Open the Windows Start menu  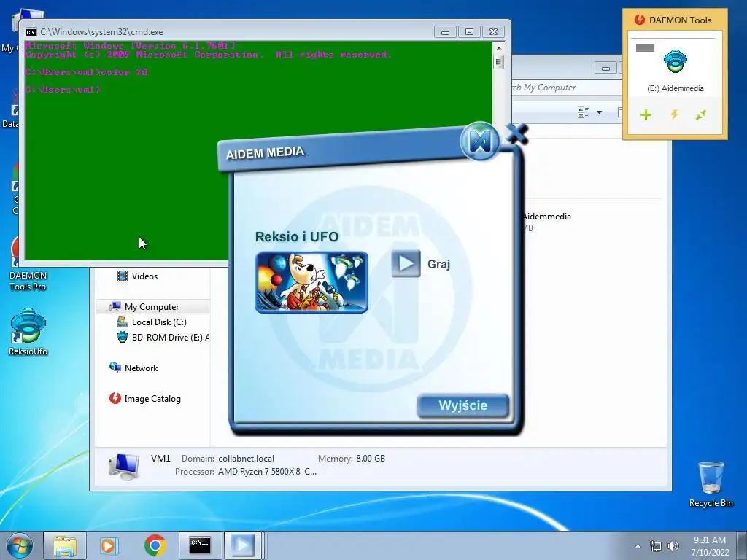[x=20, y=545]
